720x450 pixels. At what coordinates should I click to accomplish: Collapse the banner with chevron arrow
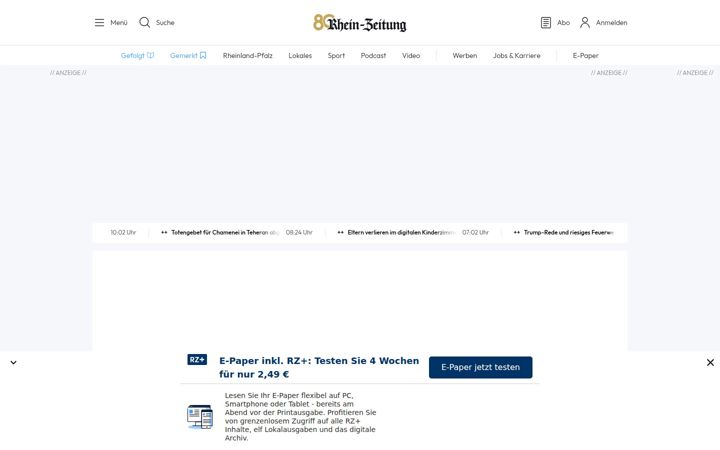click(x=13, y=363)
